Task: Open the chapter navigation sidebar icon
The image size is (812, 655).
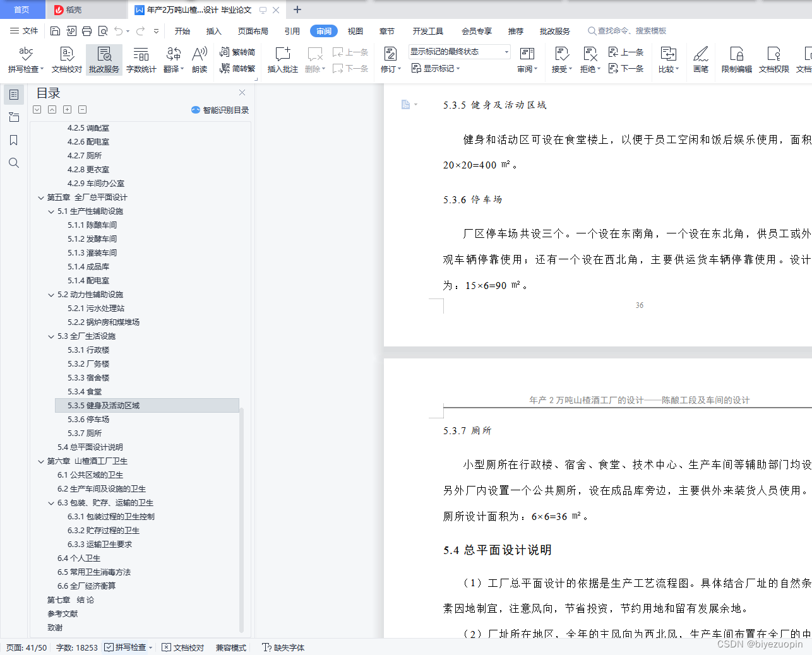Action: 14,117
